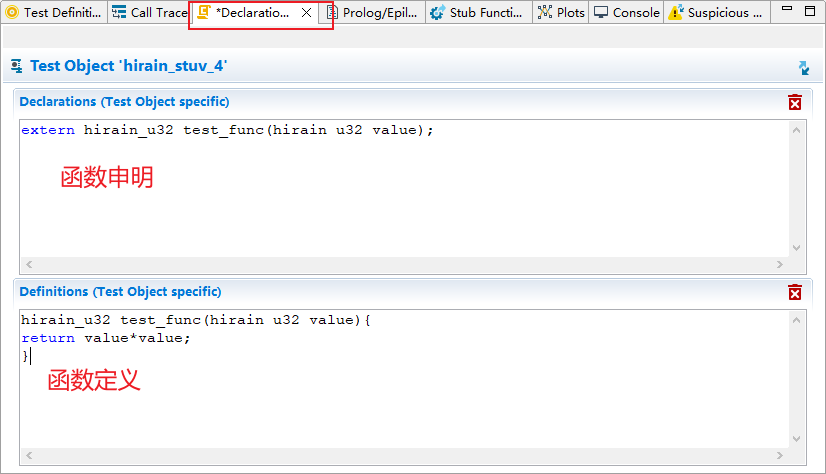Select the Declarations editor tab
Screen dimensions: 826x474
tap(253, 12)
